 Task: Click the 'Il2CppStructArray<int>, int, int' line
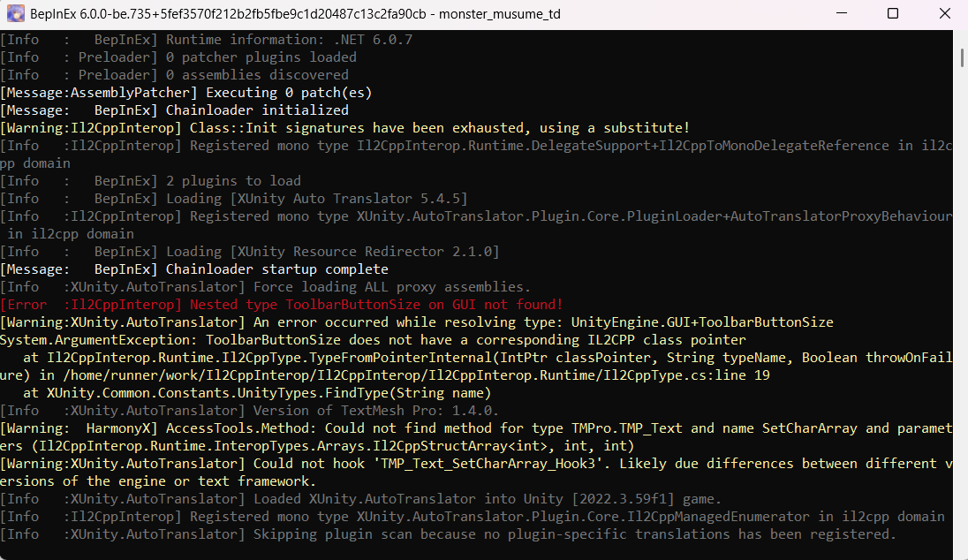tap(317, 446)
